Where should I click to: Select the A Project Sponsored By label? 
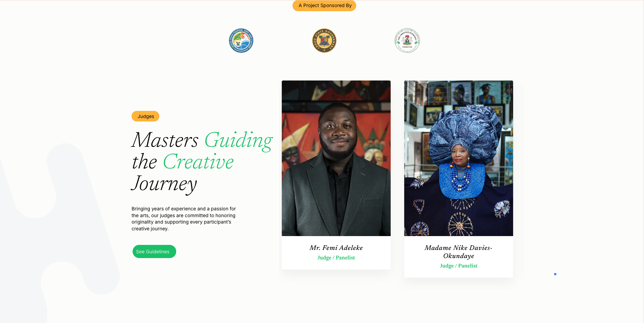click(x=324, y=6)
